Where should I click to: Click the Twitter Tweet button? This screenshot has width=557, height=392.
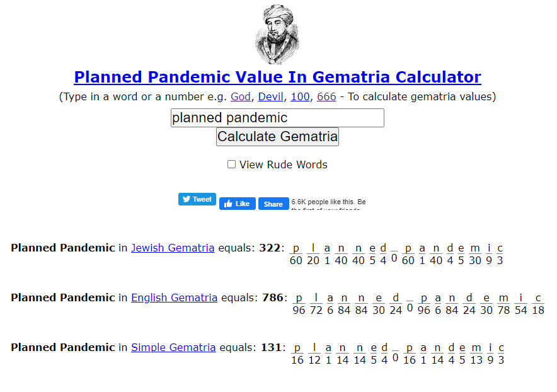click(197, 199)
